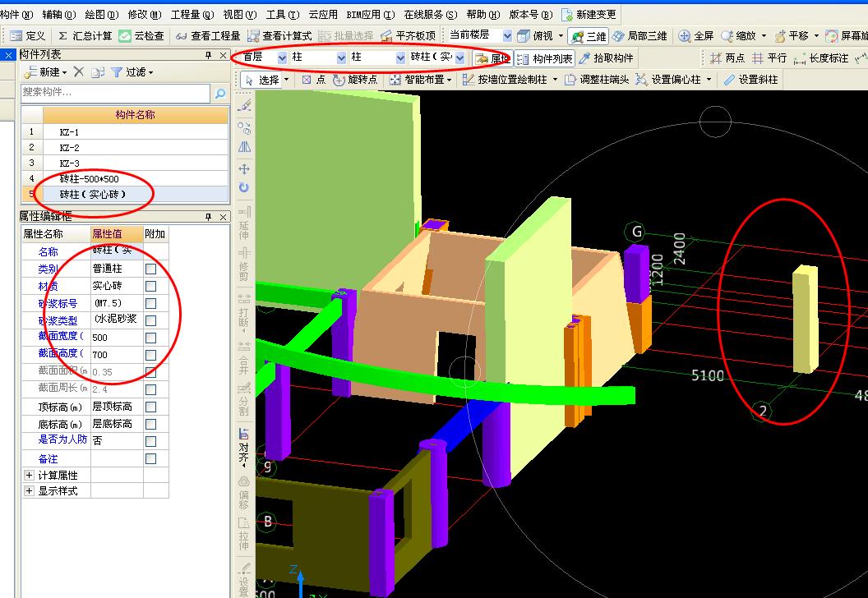Screen dimensions: 868x598
Task: Tick the 截面宽度 additional checkbox
Action: click(150, 338)
